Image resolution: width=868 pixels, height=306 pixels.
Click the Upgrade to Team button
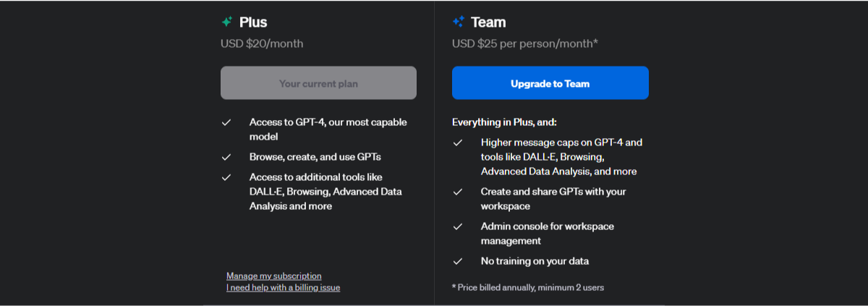(550, 83)
